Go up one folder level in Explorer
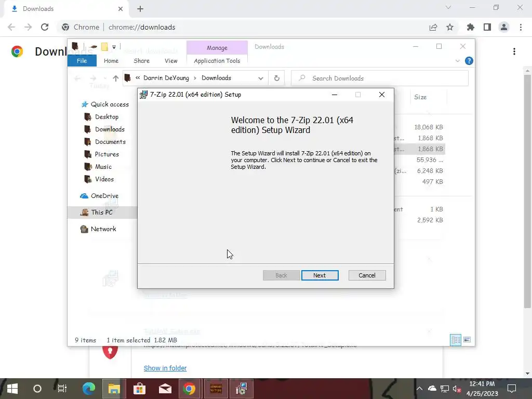The image size is (532, 399). pos(116,78)
